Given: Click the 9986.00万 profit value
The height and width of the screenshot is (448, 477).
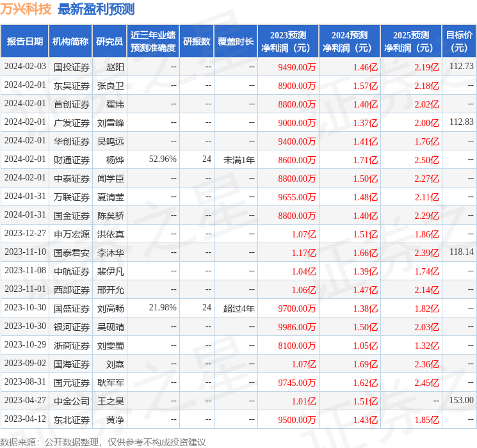Looking at the screenshot, I should click(x=297, y=327).
